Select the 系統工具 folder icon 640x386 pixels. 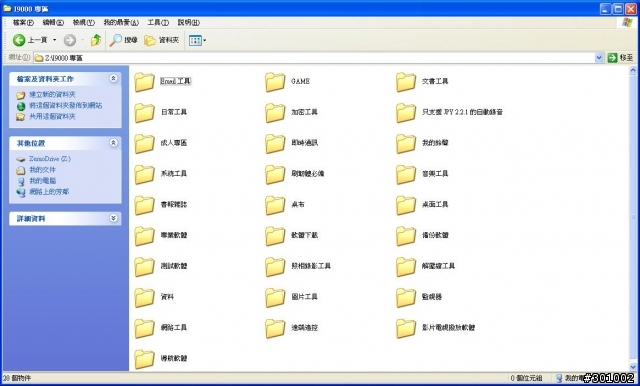coord(144,174)
